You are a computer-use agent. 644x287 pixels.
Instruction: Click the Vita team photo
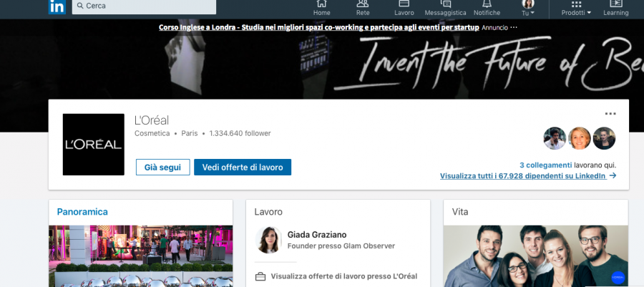click(x=535, y=256)
